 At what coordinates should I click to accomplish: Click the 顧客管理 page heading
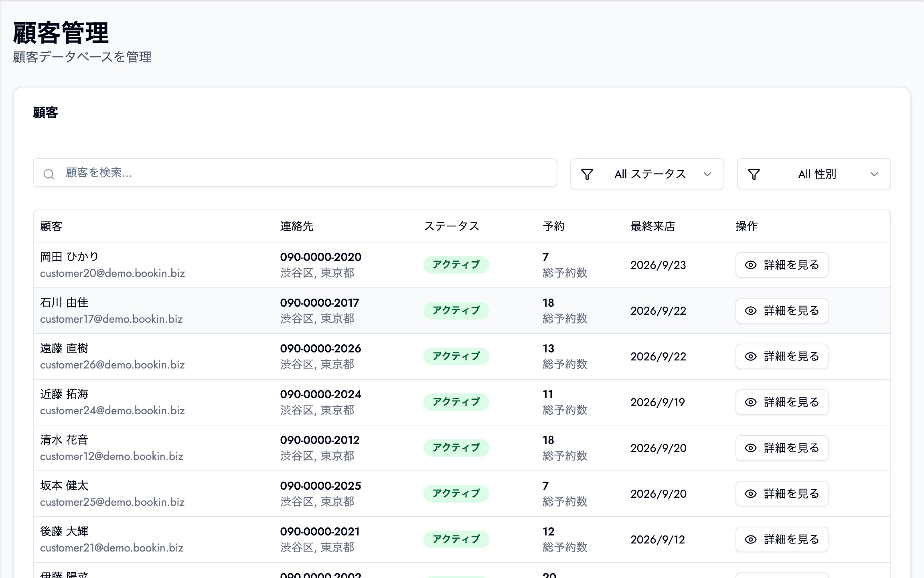[61, 33]
